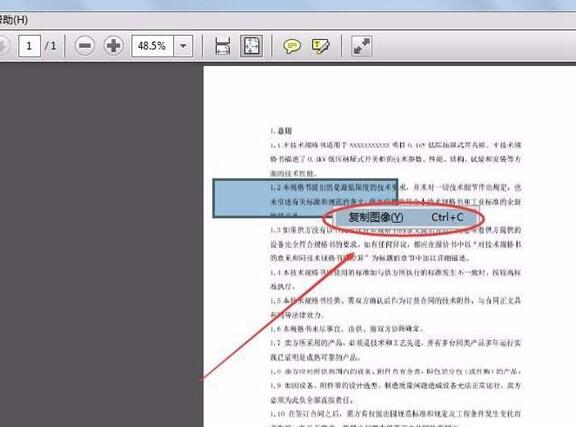The height and width of the screenshot is (427, 576).
Task: Click the zoom in plus icon
Action: pyautogui.click(x=113, y=46)
